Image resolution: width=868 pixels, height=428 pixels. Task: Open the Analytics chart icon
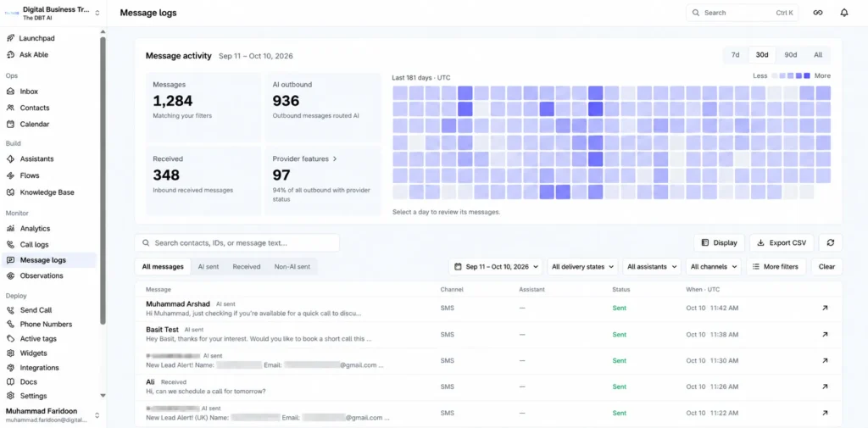click(x=10, y=228)
